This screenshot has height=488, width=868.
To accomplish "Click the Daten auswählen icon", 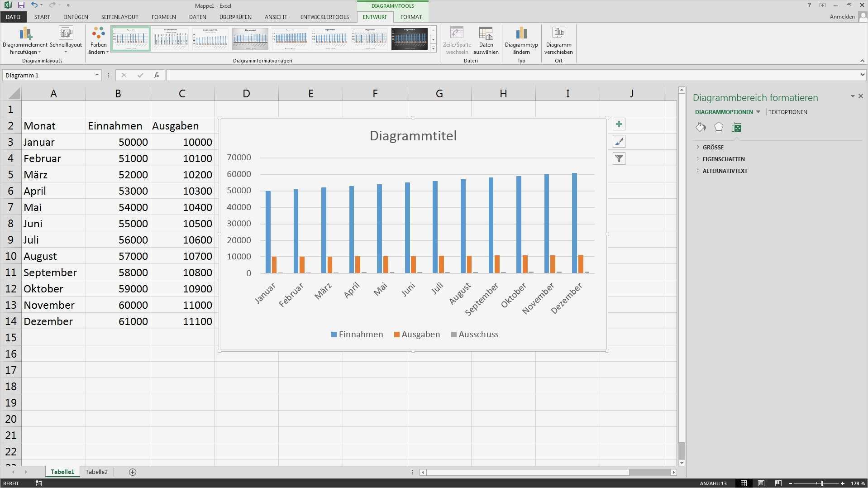I will (x=486, y=34).
